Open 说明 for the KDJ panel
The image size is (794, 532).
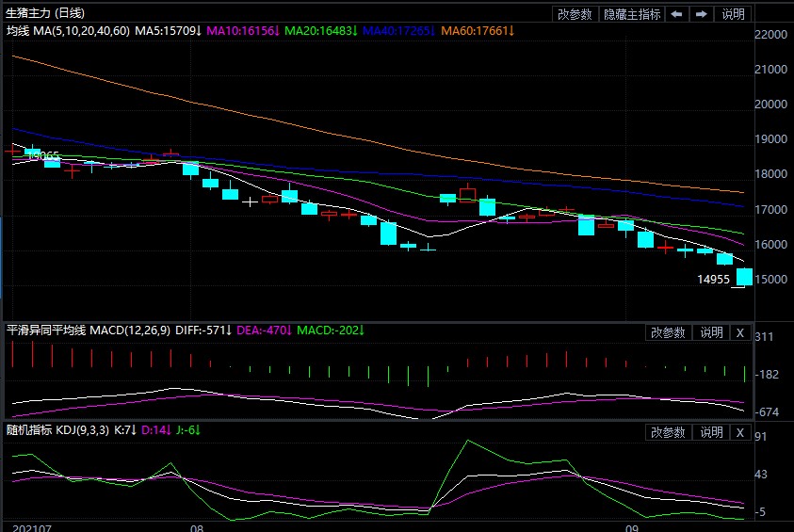[711, 432]
